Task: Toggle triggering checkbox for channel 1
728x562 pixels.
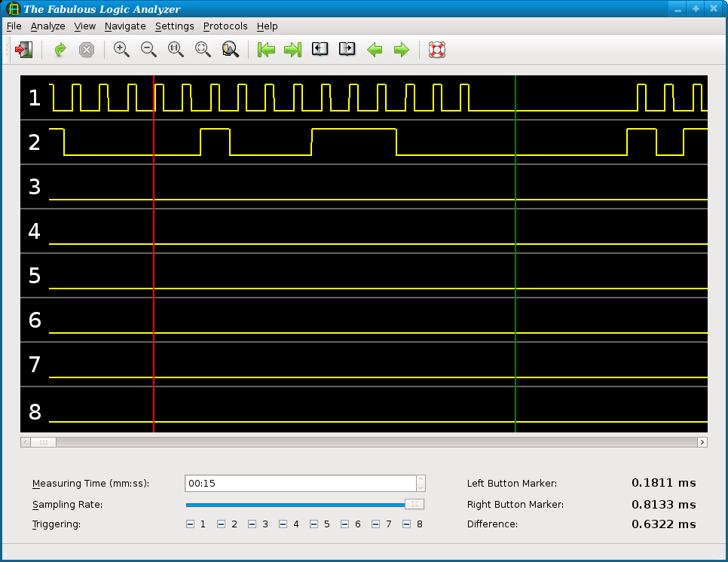Action: 191,524
